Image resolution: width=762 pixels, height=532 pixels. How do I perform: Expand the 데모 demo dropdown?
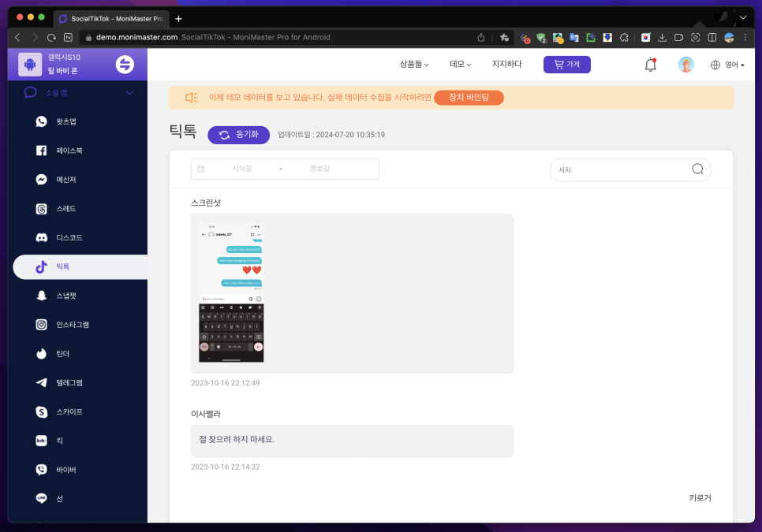(x=460, y=64)
